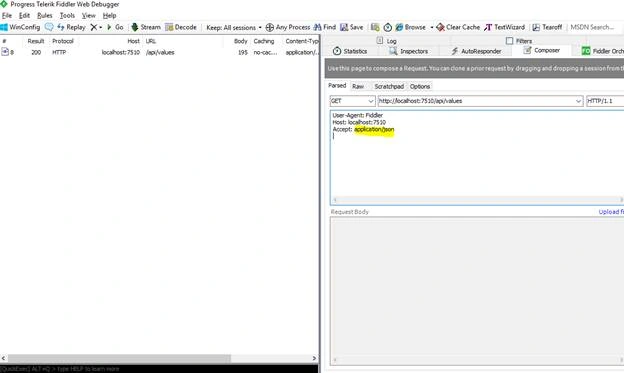Viewport: 624px width, 373px height.
Task: Click the sessions list scroll left arrow
Action: coord(4,358)
